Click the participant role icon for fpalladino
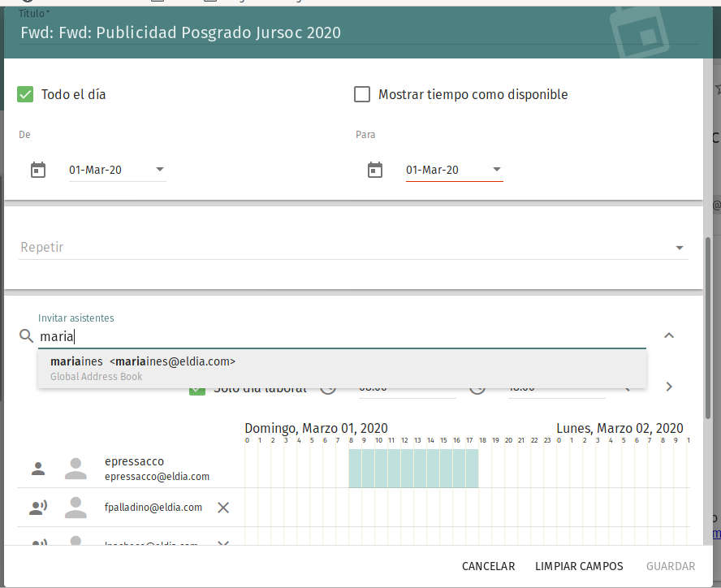The width and height of the screenshot is (721, 588). [38, 508]
